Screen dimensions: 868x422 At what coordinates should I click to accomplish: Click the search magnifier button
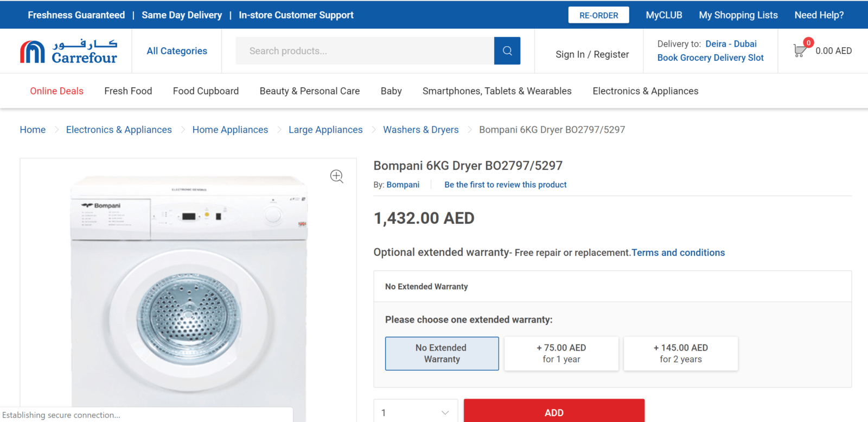[507, 51]
